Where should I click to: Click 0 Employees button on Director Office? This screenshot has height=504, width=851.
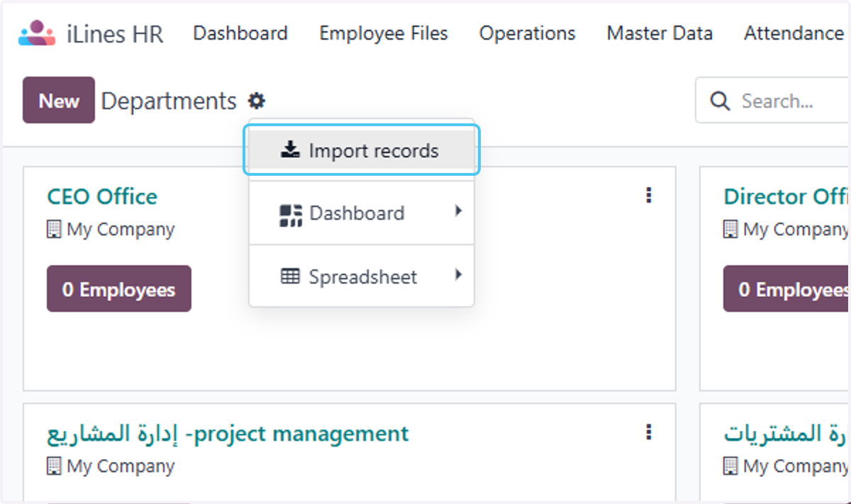click(x=786, y=289)
